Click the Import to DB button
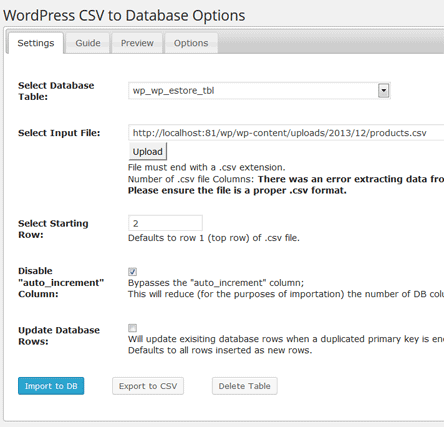The width and height of the screenshot is (444, 427). tap(51, 386)
